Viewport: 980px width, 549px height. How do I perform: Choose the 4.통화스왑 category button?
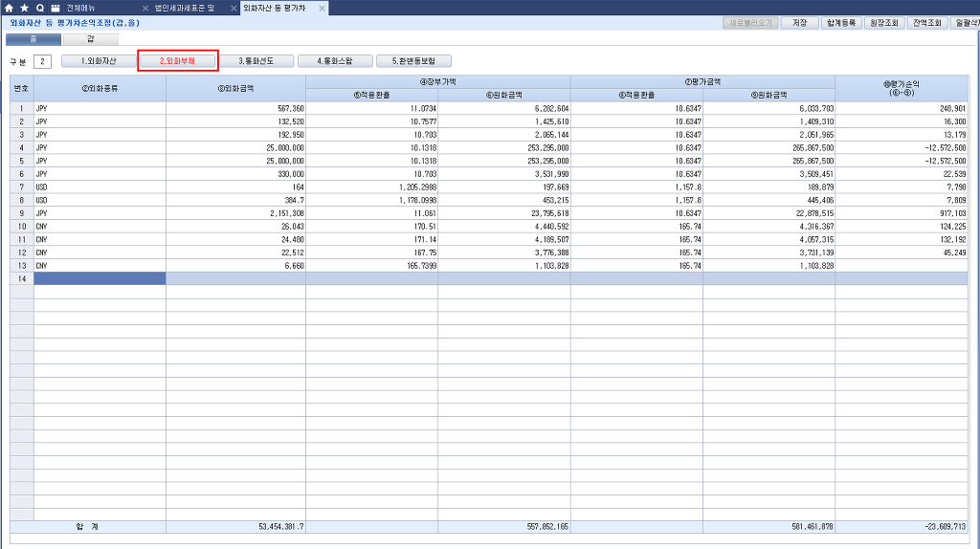[x=334, y=61]
